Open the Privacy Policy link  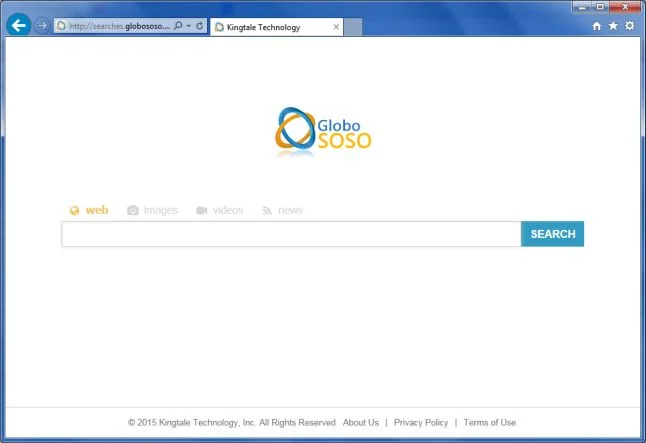coord(421,422)
